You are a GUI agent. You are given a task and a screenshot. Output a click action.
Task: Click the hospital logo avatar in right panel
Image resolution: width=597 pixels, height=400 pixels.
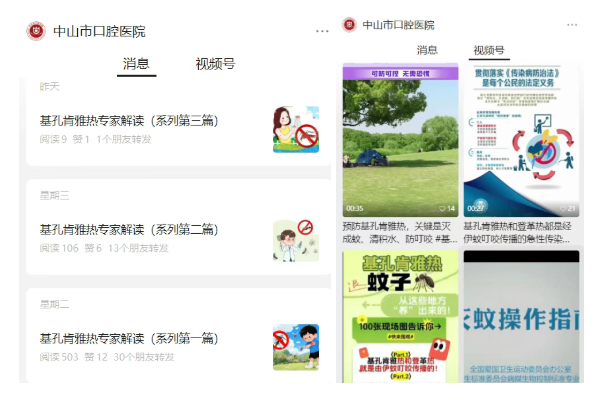click(x=350, y=25)
